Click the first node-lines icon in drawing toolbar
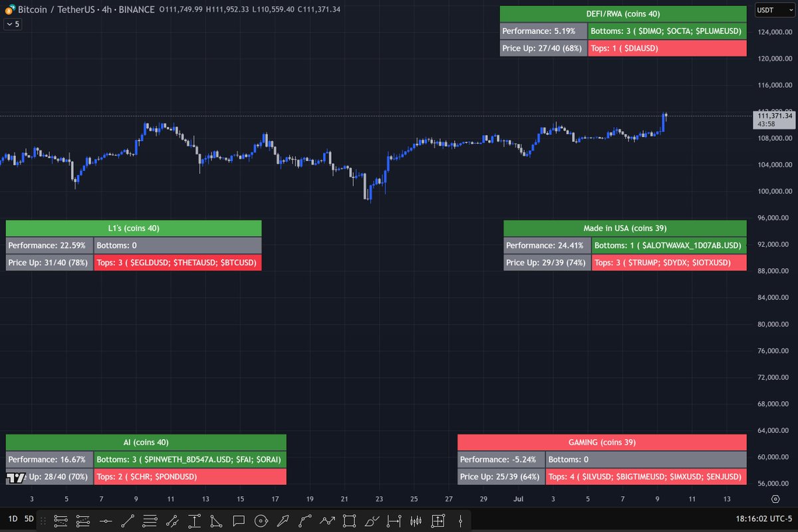Screen dimensions: 798x532 61,521
